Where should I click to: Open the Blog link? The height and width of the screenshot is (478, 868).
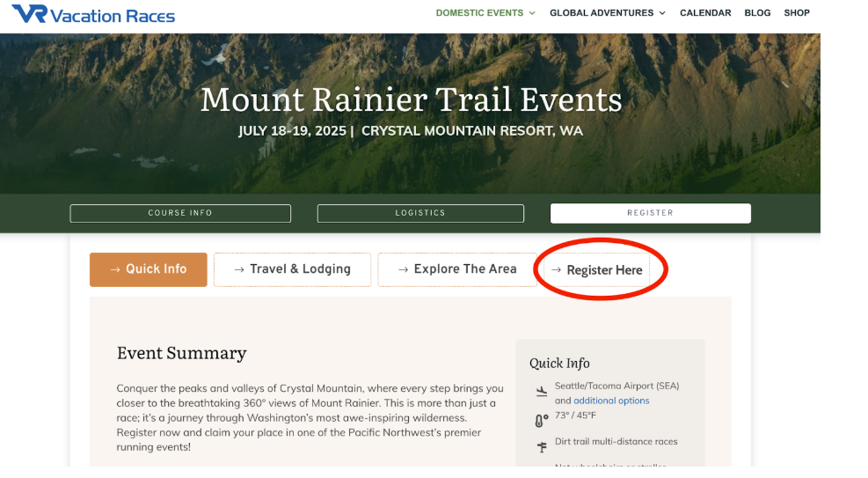coord(757,12)
